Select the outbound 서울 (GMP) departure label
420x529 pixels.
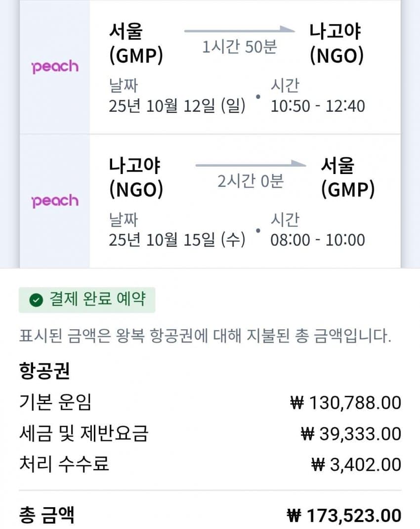pos(135,44)
